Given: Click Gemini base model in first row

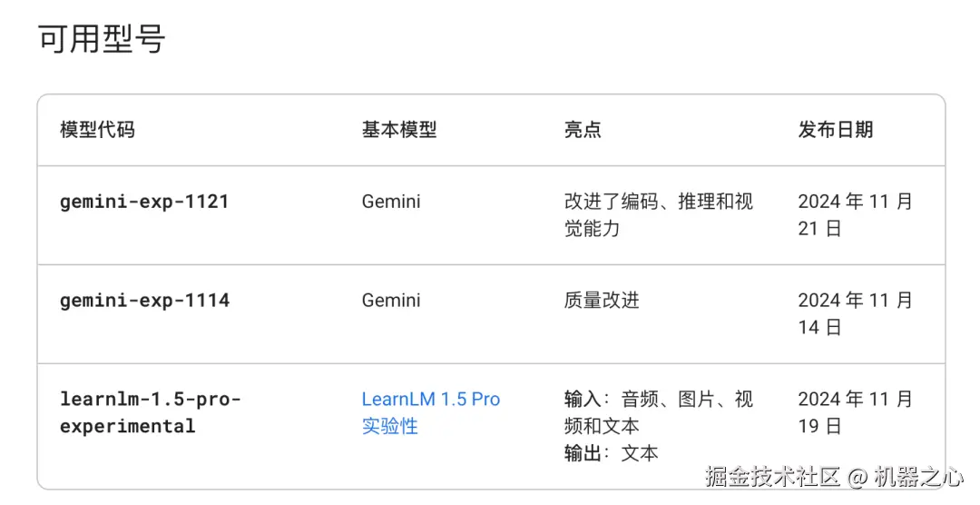Looking at the screenshot, I should pos(391,202).
